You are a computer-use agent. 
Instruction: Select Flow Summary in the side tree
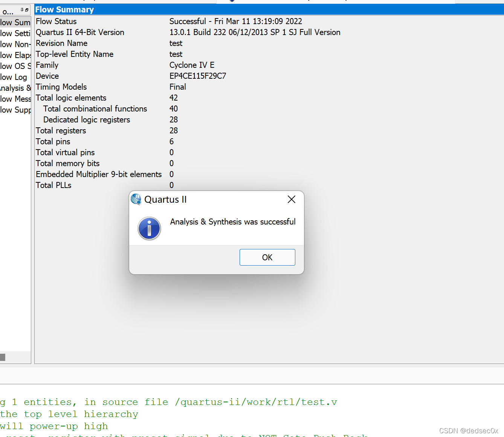click(x=15, y=23)
